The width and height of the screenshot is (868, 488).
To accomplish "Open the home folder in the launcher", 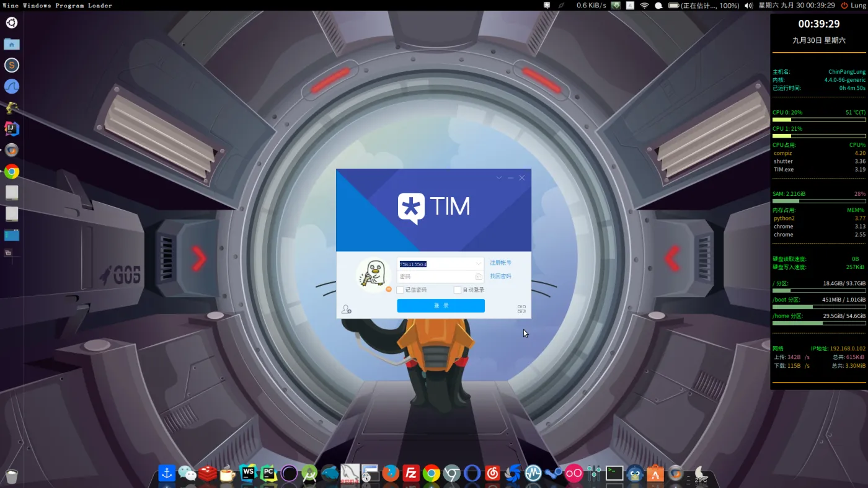I will (12, 44).
